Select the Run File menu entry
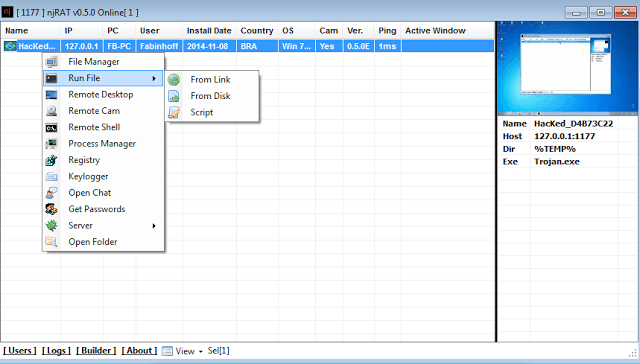640x364 pixels. [103, 78]
